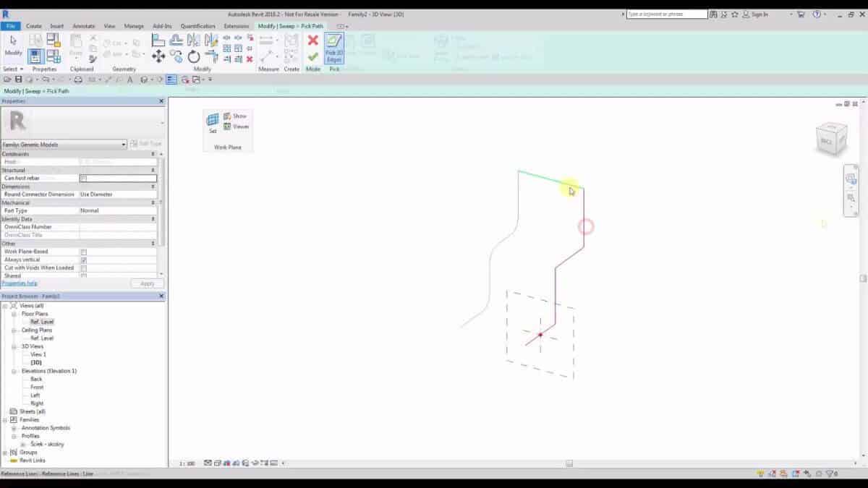Select the Pick 3D Edges tool

click(x=333, y=48)
